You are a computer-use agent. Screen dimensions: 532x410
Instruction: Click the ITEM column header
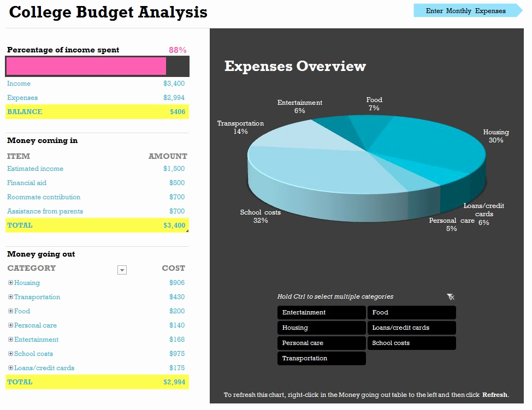click(19, 156)
